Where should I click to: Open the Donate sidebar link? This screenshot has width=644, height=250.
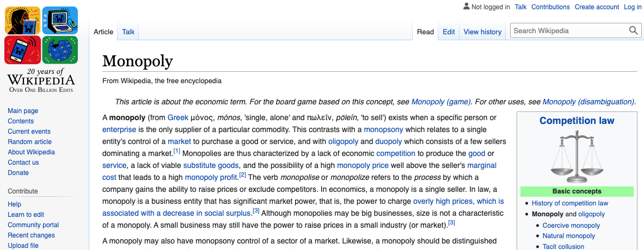(x=18, y=172)
